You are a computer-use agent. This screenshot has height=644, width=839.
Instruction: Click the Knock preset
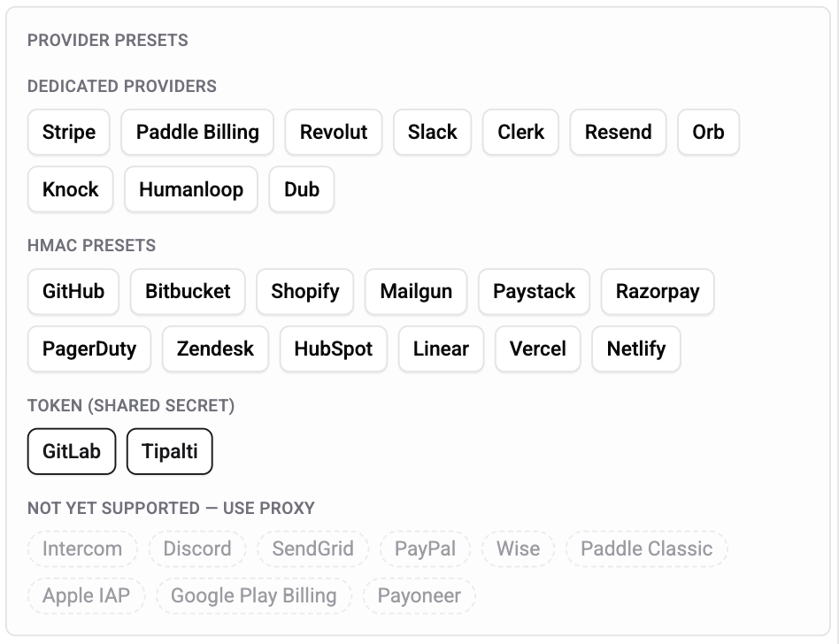[x=70, y=188]
